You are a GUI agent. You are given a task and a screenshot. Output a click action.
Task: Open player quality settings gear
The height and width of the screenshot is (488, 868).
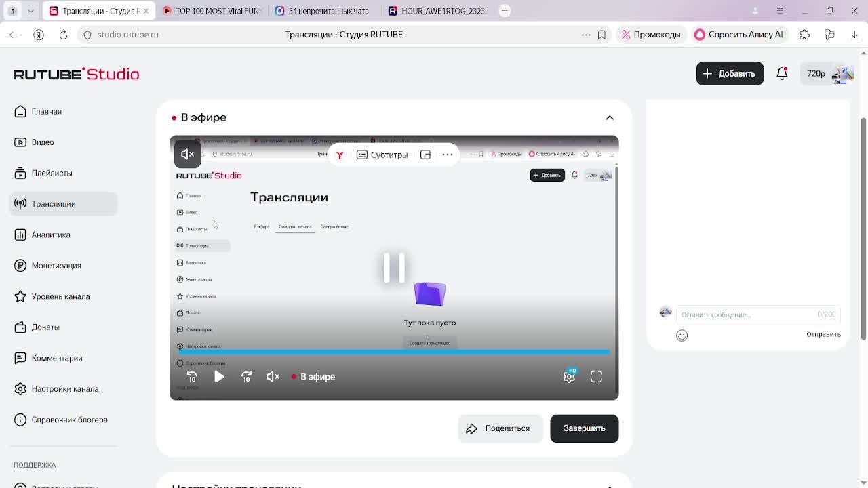coord(569,377)
